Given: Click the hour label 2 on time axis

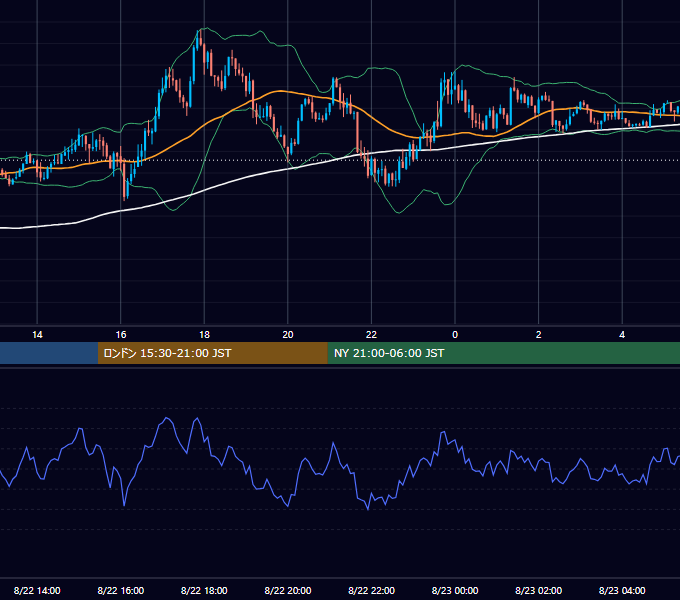Looking at the screenshot, I should click(x=539, y=335).
